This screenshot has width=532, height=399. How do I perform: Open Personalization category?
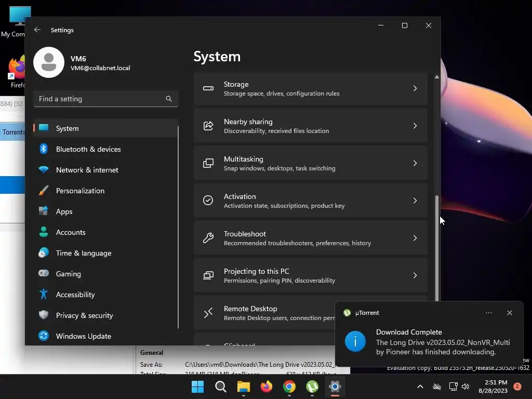click(x=106, y=191)
